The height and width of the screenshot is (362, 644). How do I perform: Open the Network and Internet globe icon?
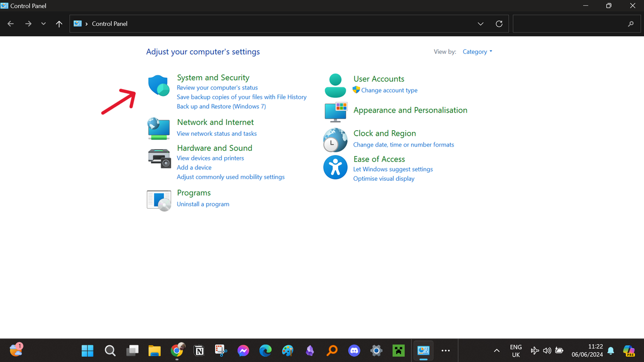pyautogui.click(x=159, y=129)
